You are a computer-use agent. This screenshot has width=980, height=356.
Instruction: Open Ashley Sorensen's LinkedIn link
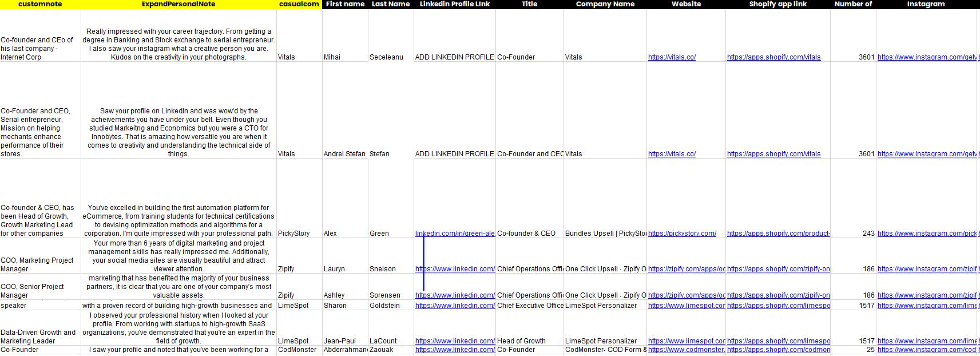click(455, 295)
